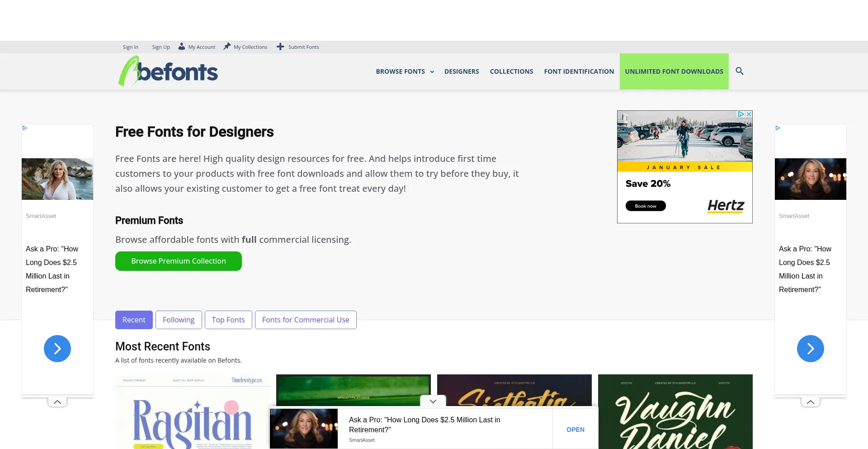Switch to the Fonts for Commercial Use tab
The image size is (868, 449).
pyautogui.click(x=306, y=320)
